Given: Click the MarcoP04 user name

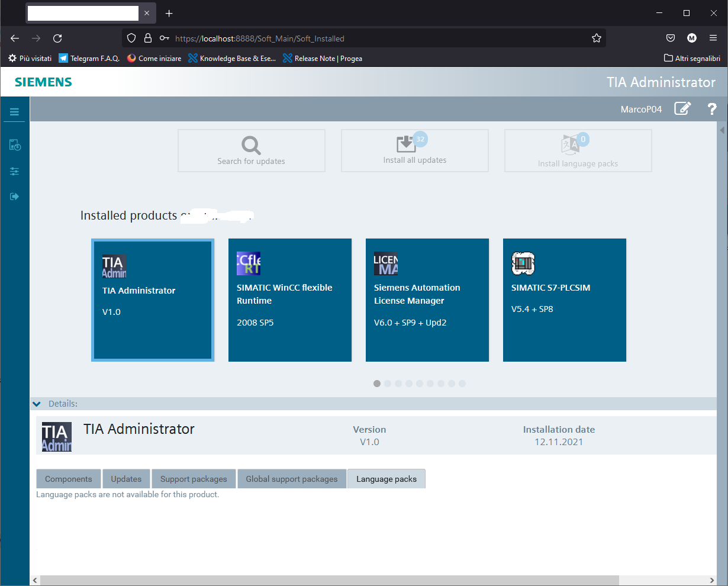Looking at the screenshot, I should (641, 110).
